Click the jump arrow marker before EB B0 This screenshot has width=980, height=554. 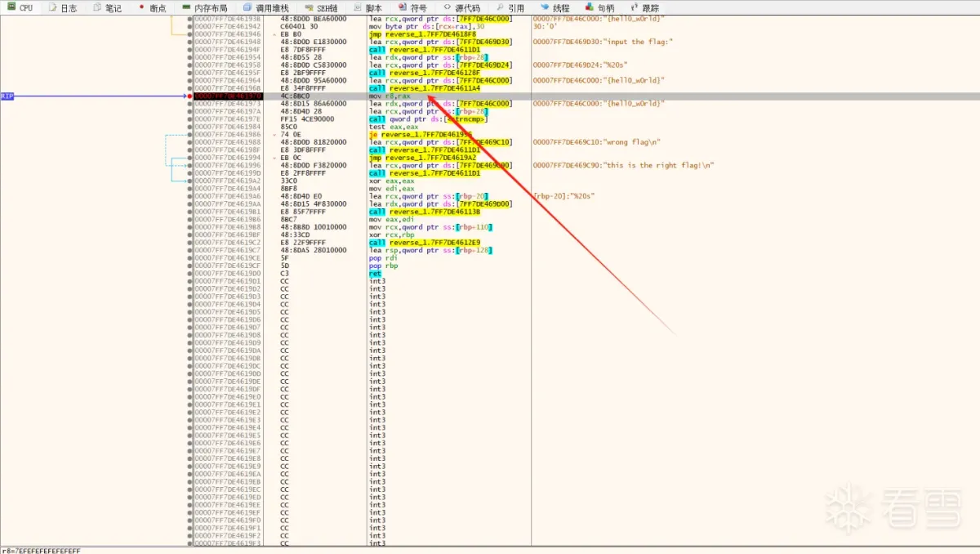[x=275, y=34]
